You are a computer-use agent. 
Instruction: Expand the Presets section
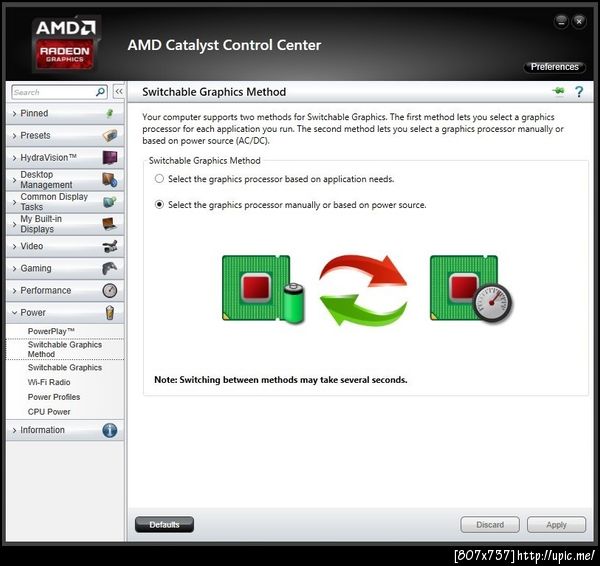click(65, 135)
